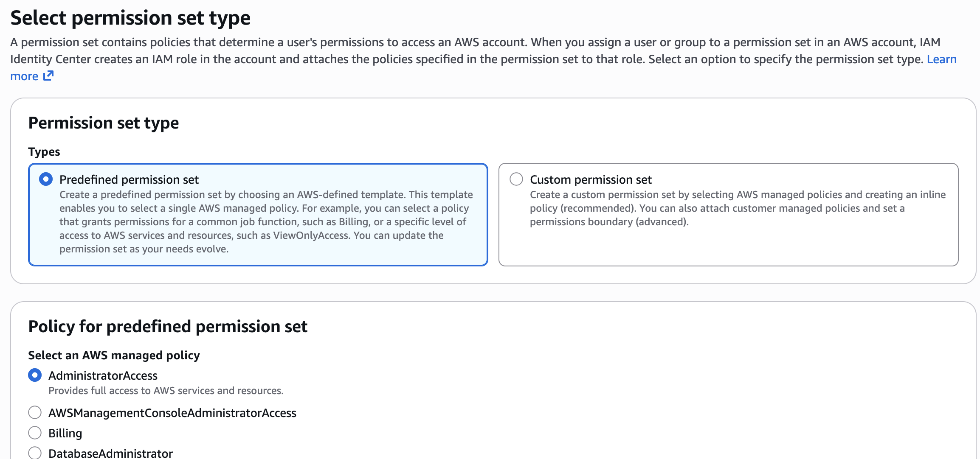This screenshot has height=459, width=980.
Task: Open the Learn more link
Action: [943, 59]
